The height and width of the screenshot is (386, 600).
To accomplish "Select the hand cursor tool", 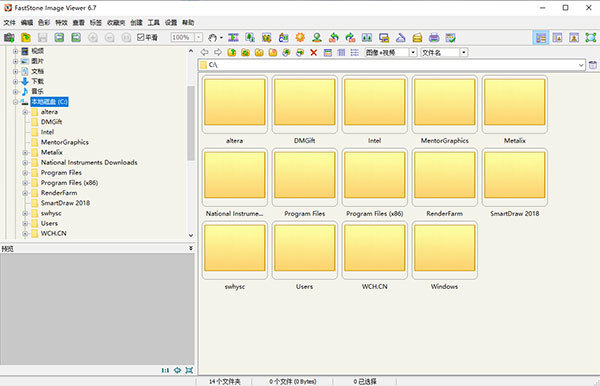I will [213, 37].
